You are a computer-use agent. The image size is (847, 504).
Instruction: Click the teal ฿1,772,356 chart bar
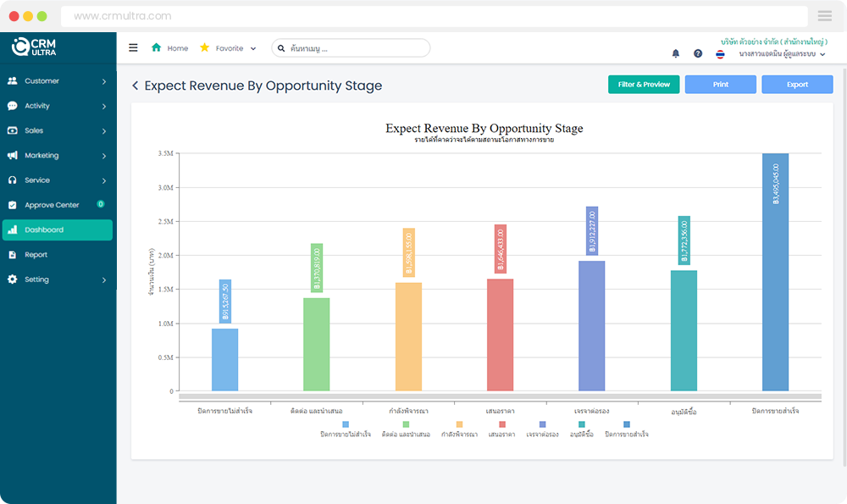coord(684,330)
